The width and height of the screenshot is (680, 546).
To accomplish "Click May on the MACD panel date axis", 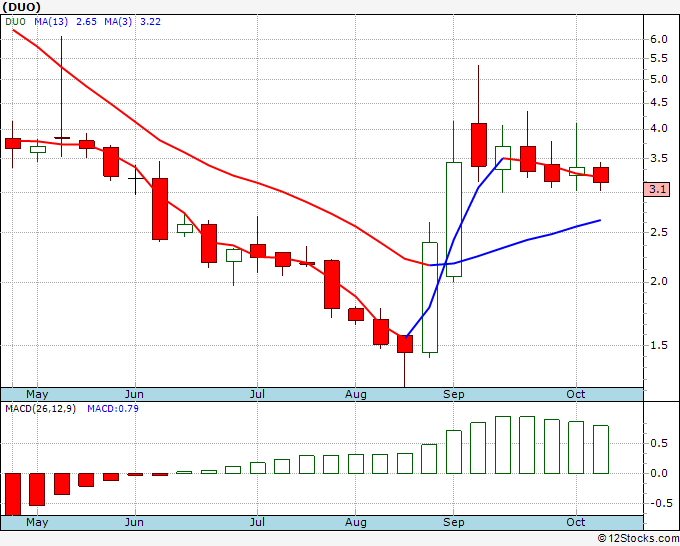I will 37,522.
